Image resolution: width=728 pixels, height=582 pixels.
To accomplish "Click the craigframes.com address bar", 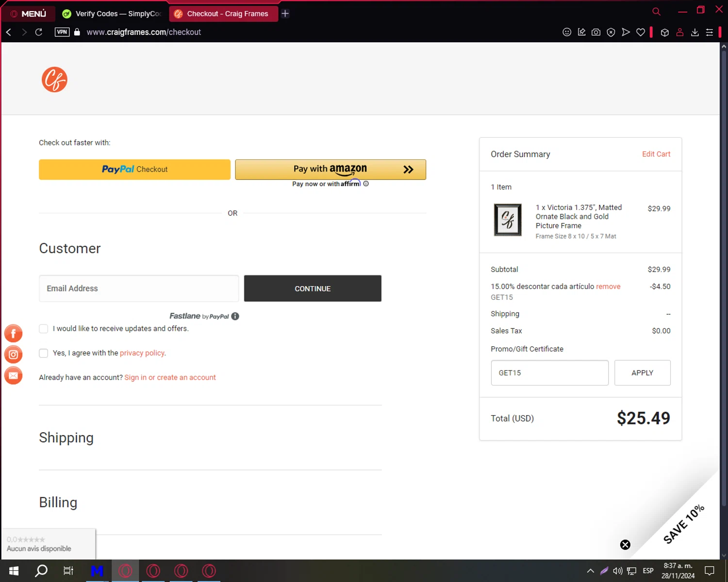I will (144, 32).
